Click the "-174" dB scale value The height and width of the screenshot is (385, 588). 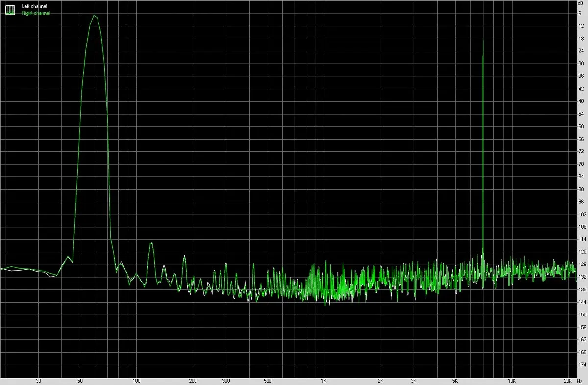pos(581,365)
